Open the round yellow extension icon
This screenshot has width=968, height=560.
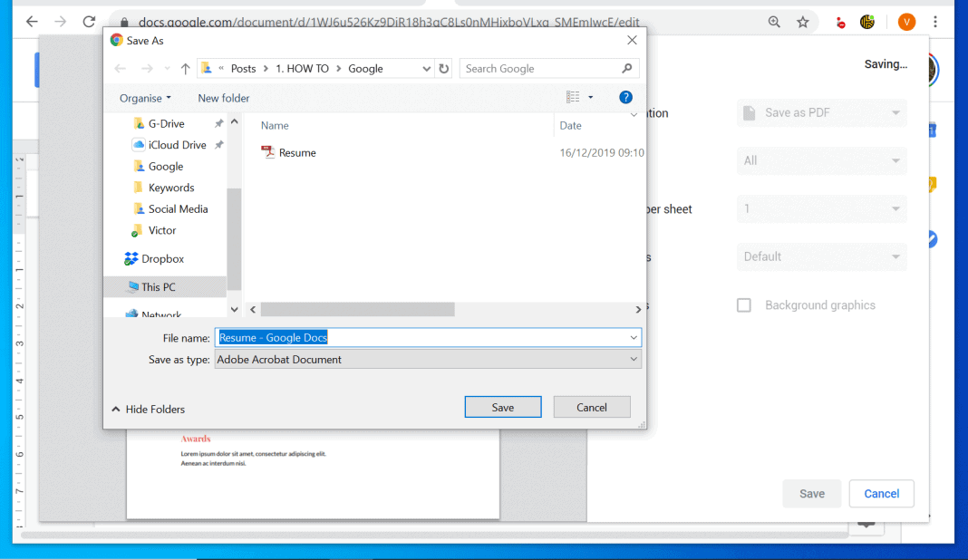(x=867, y=23)
